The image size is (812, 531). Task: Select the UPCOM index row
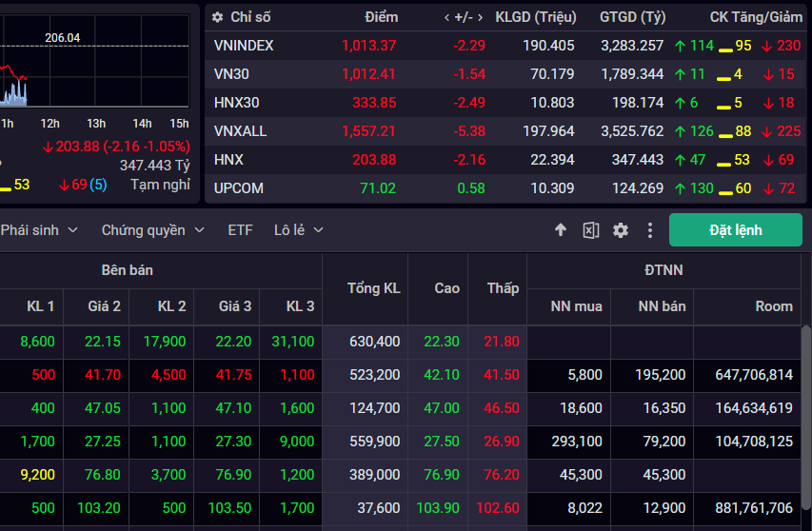pyautogui.click(x=505, y=187)
